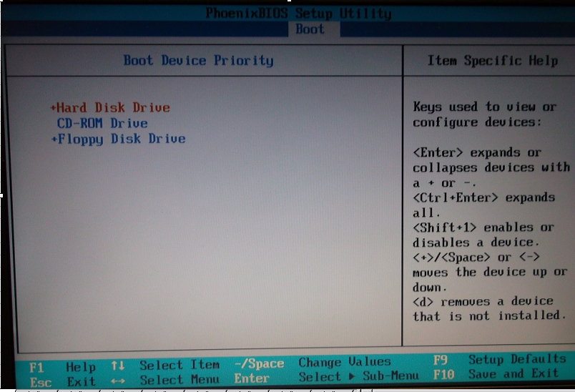Click the F9 Setup Defaults hint
575x392 pixels.
(x=499, y=359)
